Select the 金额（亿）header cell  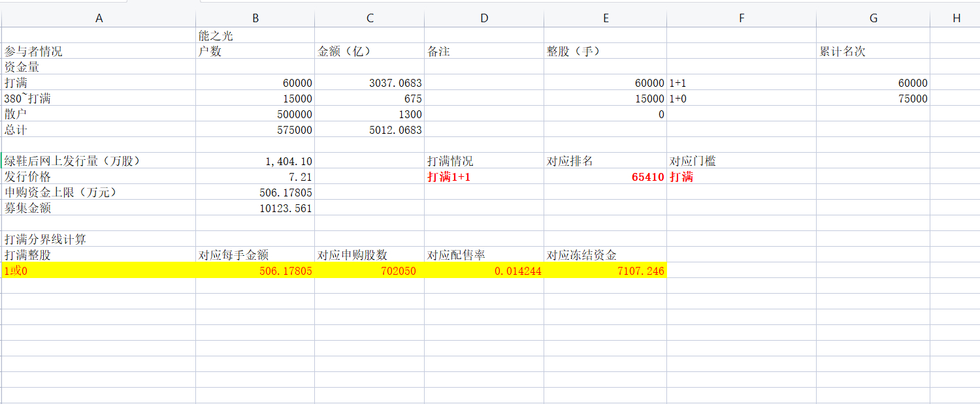point(370,52)
